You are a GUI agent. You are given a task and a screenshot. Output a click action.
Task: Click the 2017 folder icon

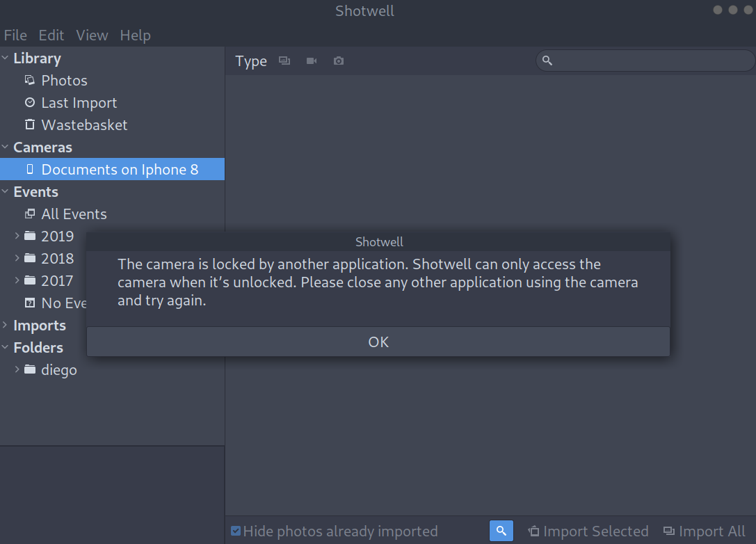[x=30, y=280]
